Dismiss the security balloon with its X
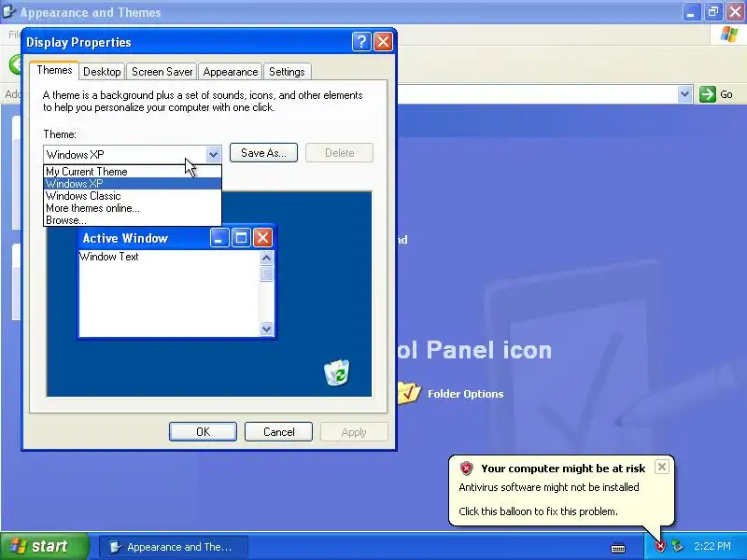 point(662,467)
